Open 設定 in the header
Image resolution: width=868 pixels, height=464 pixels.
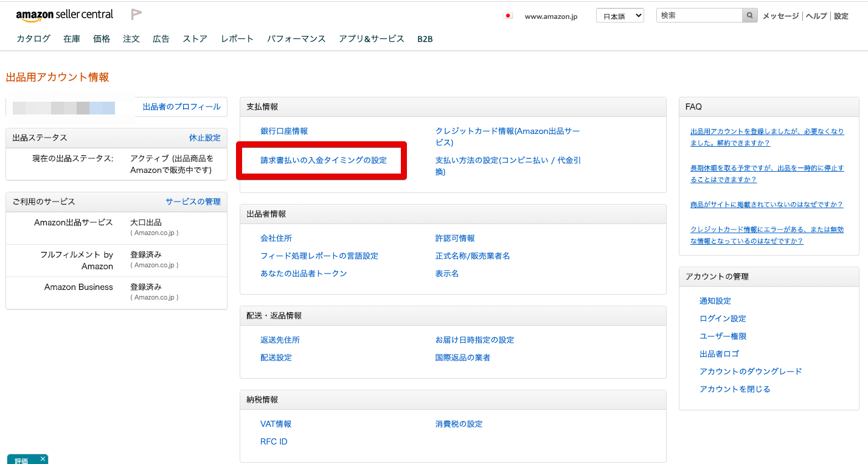coord(841,16)
